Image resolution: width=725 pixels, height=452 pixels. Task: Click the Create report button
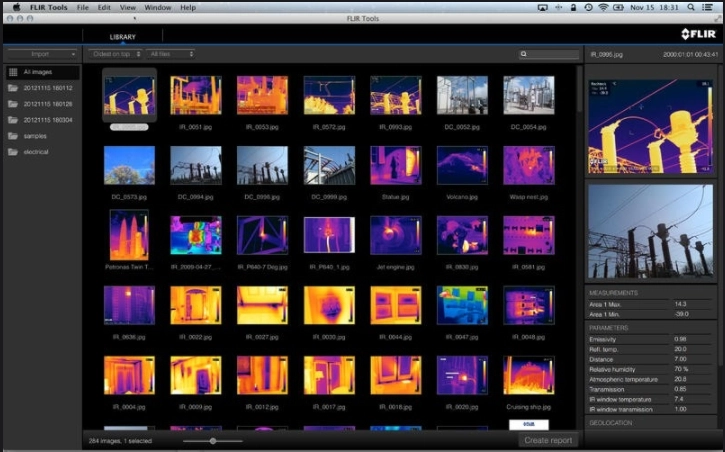[x=548, y=440]
